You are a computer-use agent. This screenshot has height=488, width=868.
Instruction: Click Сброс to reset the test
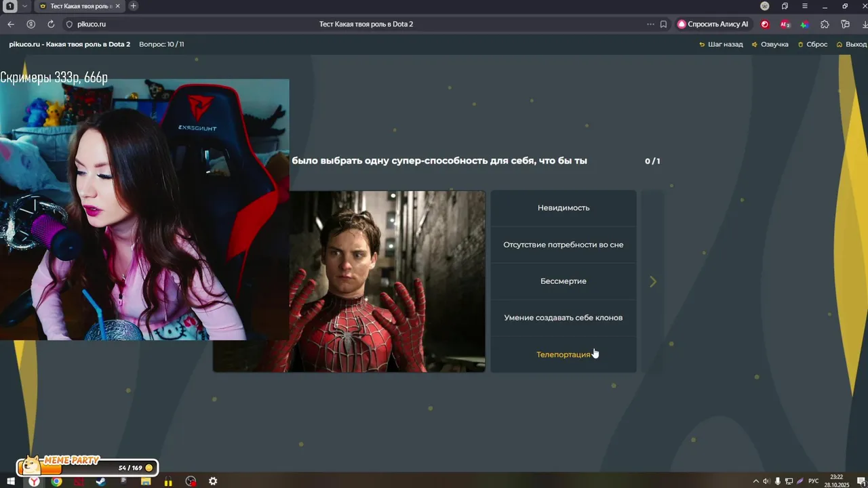click(x=812, y=44)
